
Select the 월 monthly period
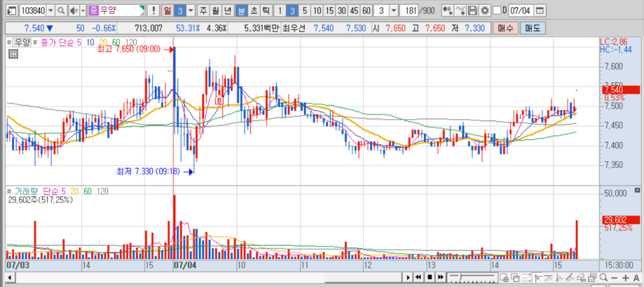pos(215,10)
